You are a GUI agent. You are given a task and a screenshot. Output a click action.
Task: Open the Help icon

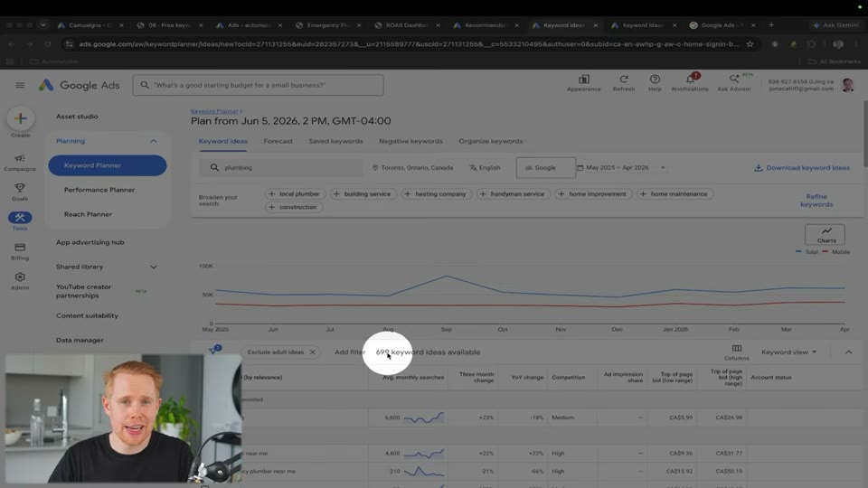coord(655,83)
